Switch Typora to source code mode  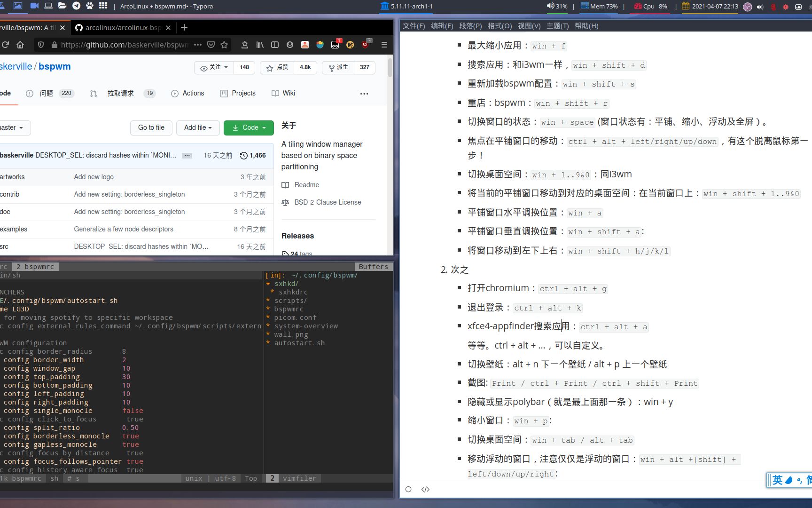(x=425, y=489)
